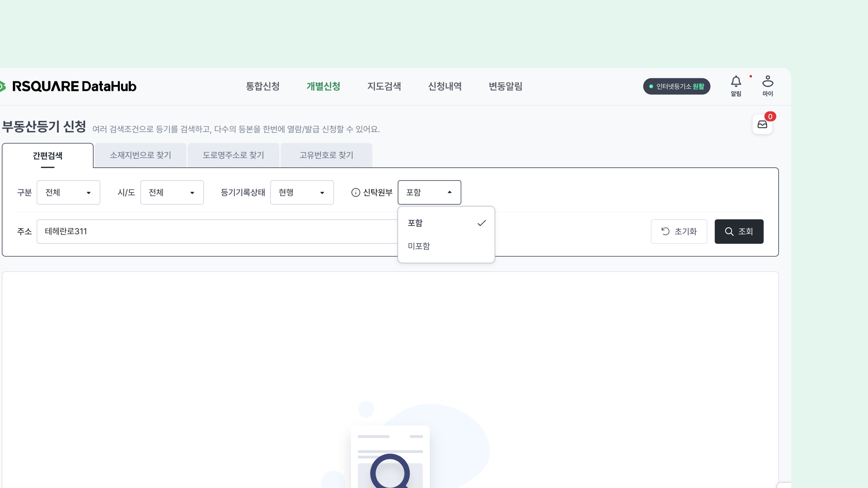868x488 pixels.
Task: Collapse the 신탁원부 포함 dropdown
Action: pyautogui.click(x=429, y=192)
